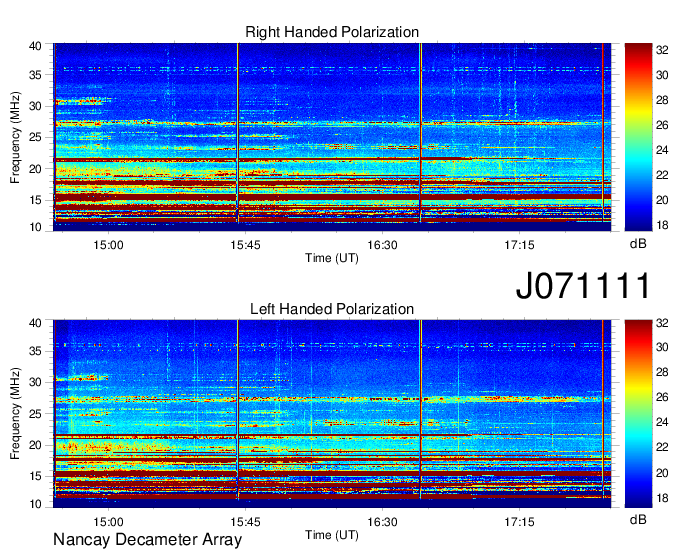Click the 22 label on bottom colorbar
The width and height of the screenshot is (680, 552).
(x=662, y=447)
